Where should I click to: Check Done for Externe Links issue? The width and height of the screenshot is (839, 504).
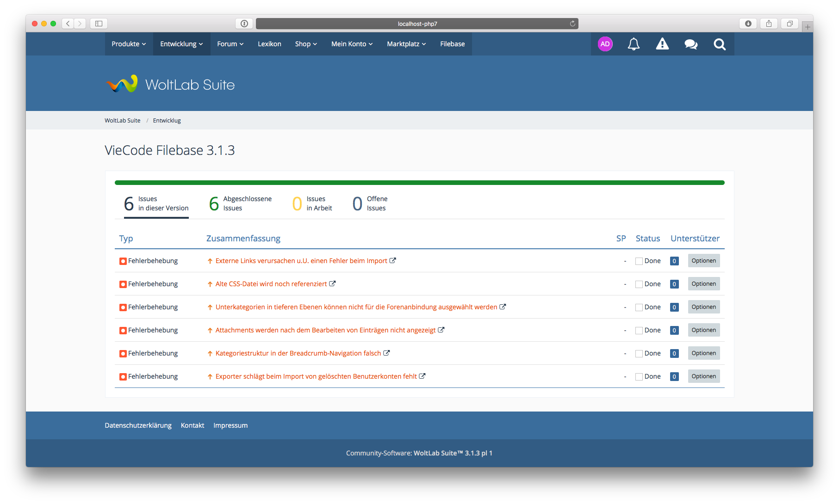639,261
